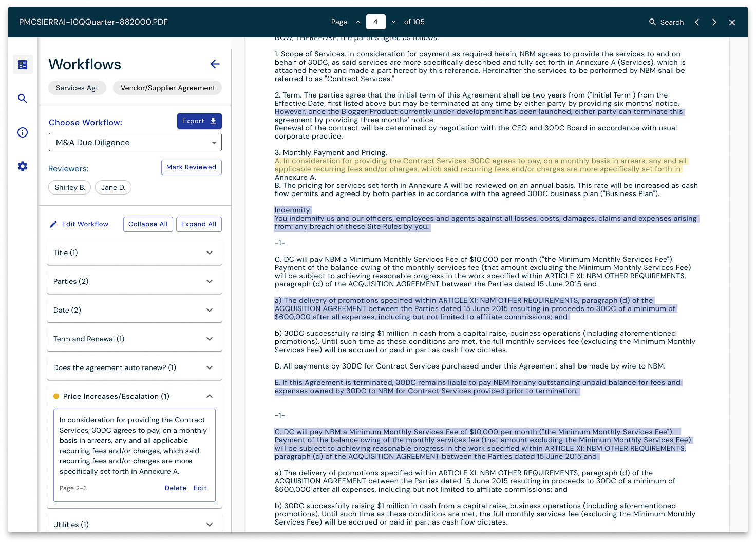Image resolution: width=756 pixels, height=542 pixels.
Task: Click the back arrow beside Workflows
Action: [x=215, y=64]
